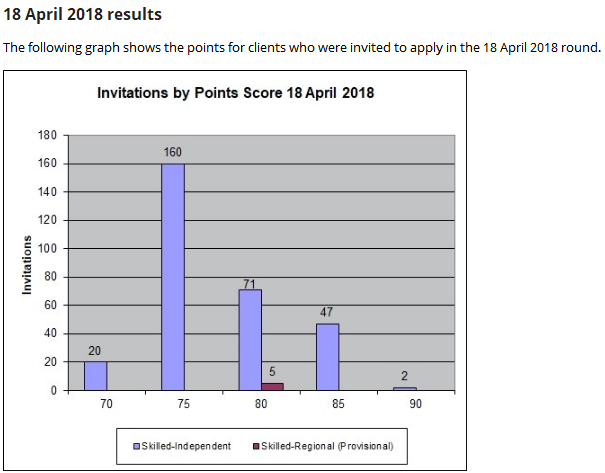This screenshot has width=605, height=473.
Task: Click the small maroon bar at 80 points
Action: coord(272,386)
